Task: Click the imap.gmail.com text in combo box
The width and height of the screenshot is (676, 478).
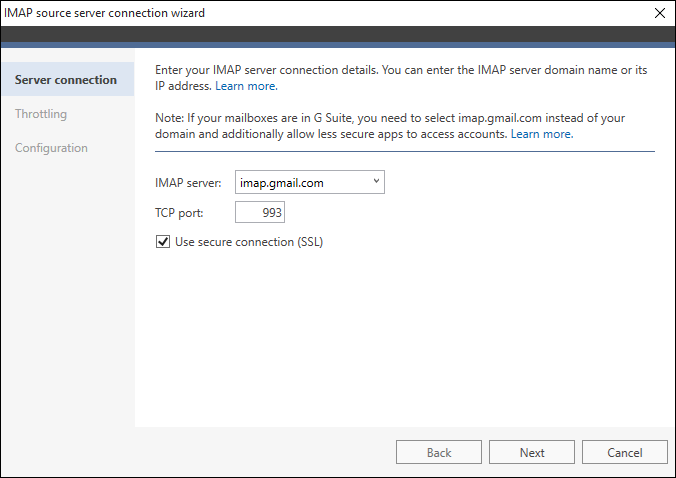Action: click(282, 183)
